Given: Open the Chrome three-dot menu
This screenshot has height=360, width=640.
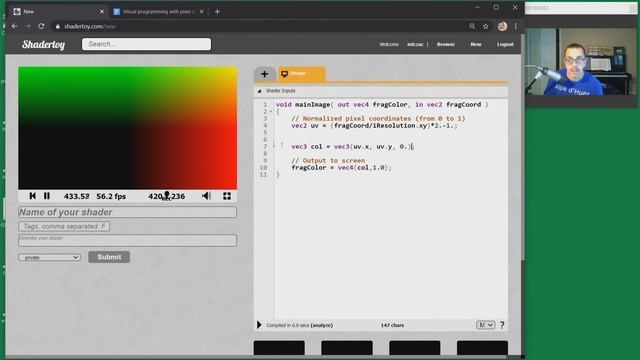Looking at the screenshot, I should coord(516,26).
